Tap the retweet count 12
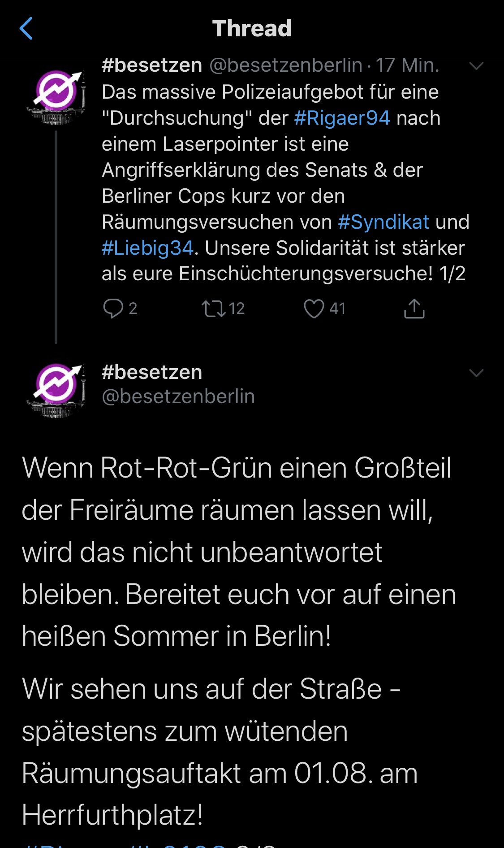This screenshot has height=848, width=504. tap(237, 309)
